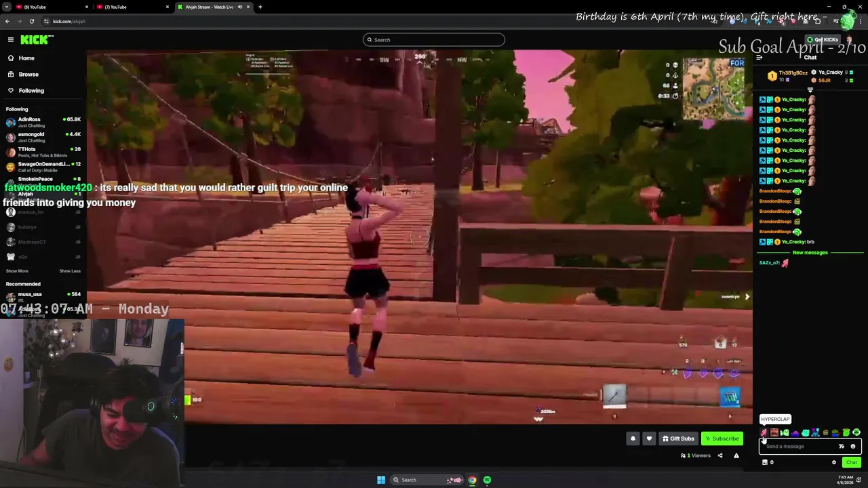Collapse chat panel arrow icon

click(x=759, y=58)
